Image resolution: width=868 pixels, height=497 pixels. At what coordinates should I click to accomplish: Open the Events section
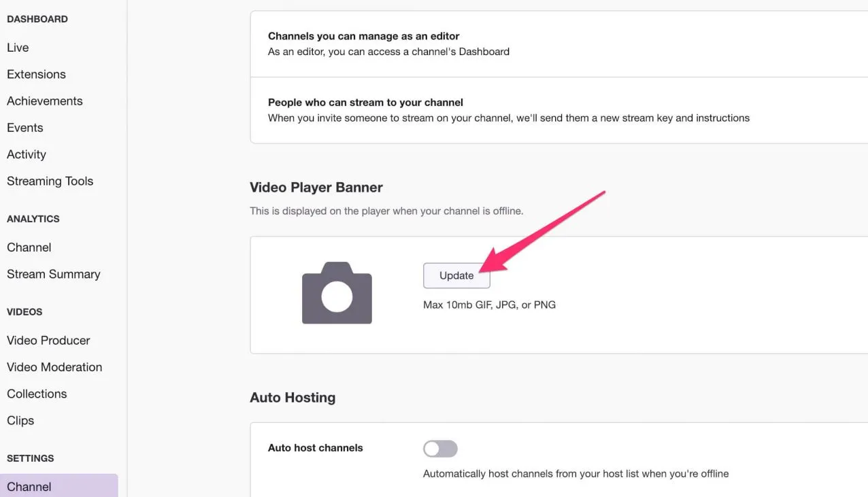(25, 128)
